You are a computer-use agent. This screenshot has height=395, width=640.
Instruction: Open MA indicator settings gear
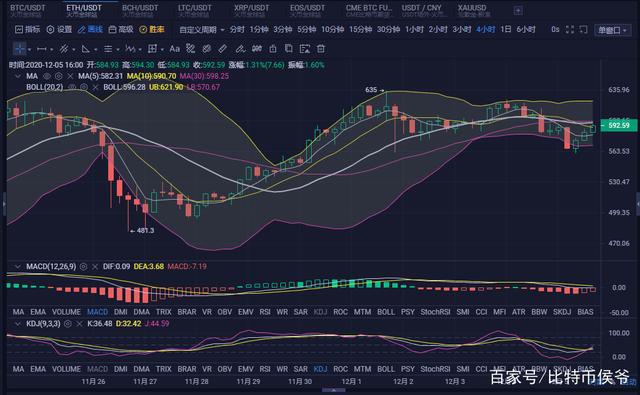pyautogui.click(x=58, y=76)
